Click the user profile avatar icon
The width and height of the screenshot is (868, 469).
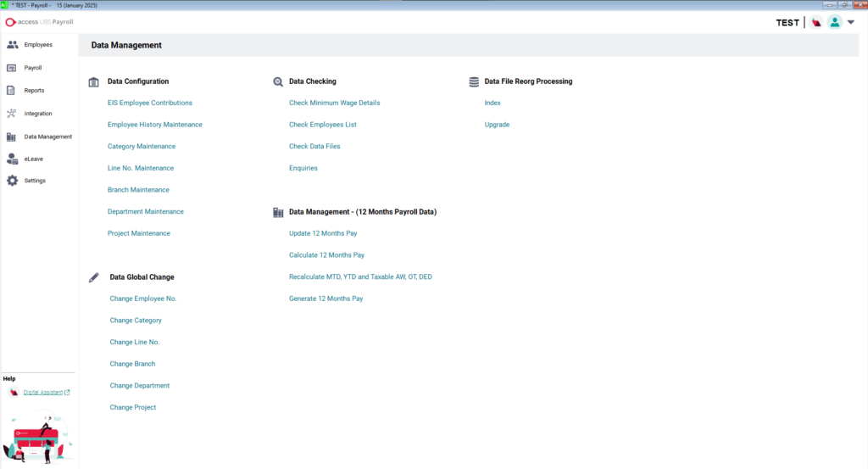tap(835, 23)
